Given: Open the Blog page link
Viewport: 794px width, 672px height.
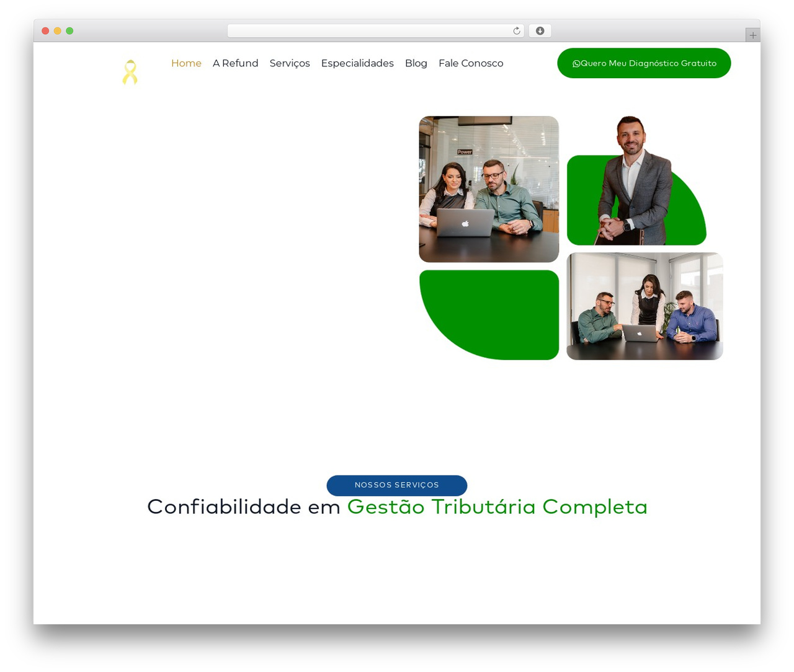Looking at the screenshot, I should [416, 63].
